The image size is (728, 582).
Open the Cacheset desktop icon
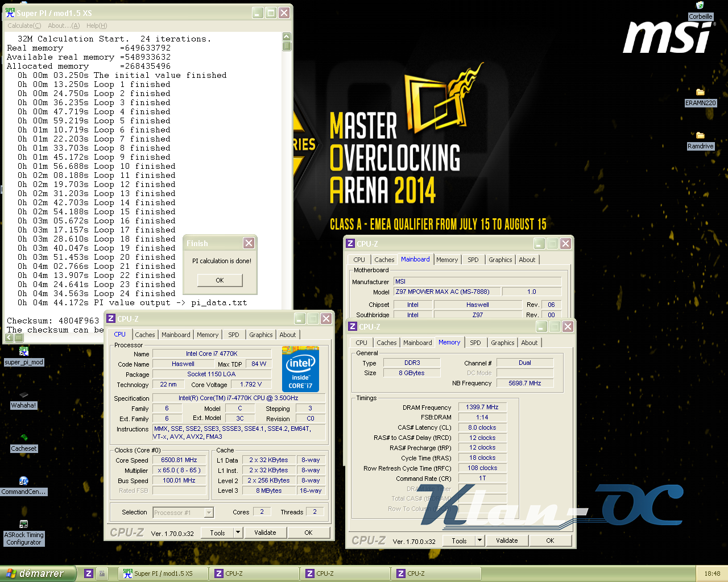coord(24,438)
